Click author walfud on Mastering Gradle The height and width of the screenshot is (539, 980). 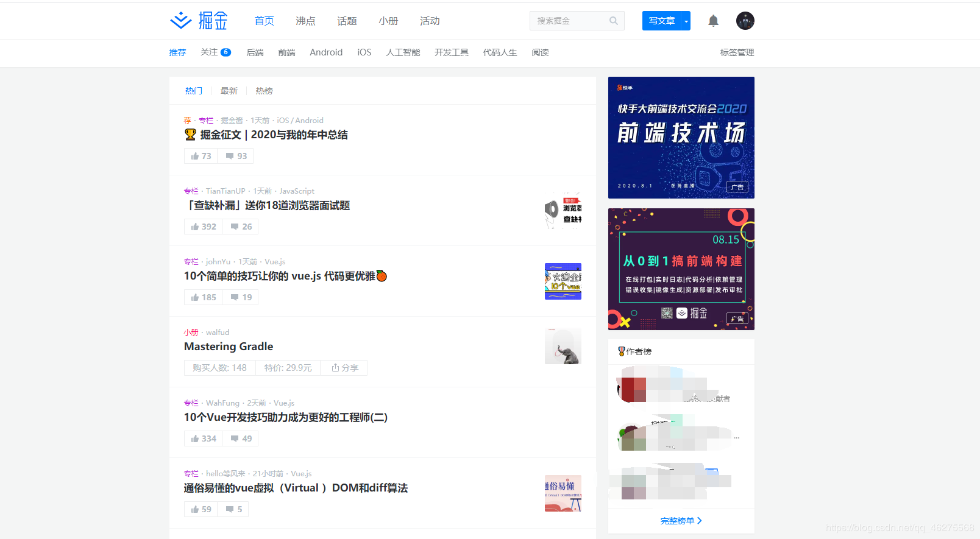click(218, 333)
